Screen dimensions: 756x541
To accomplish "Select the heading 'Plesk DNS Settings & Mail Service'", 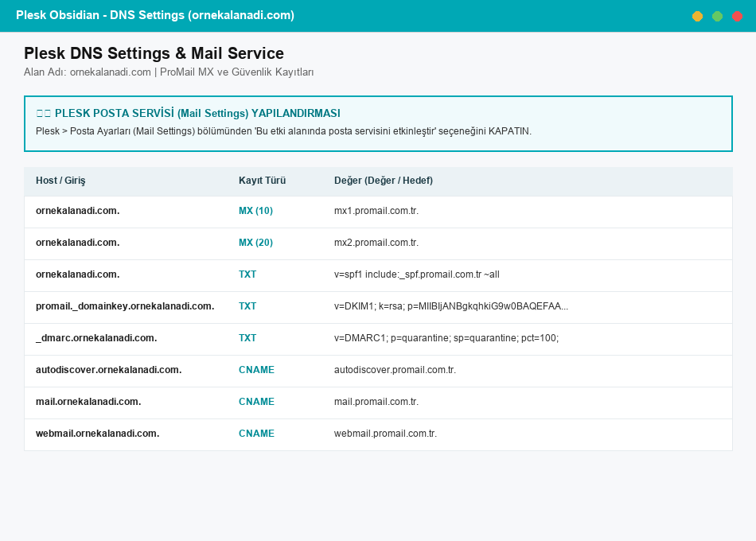I will [x=154, y=53].
